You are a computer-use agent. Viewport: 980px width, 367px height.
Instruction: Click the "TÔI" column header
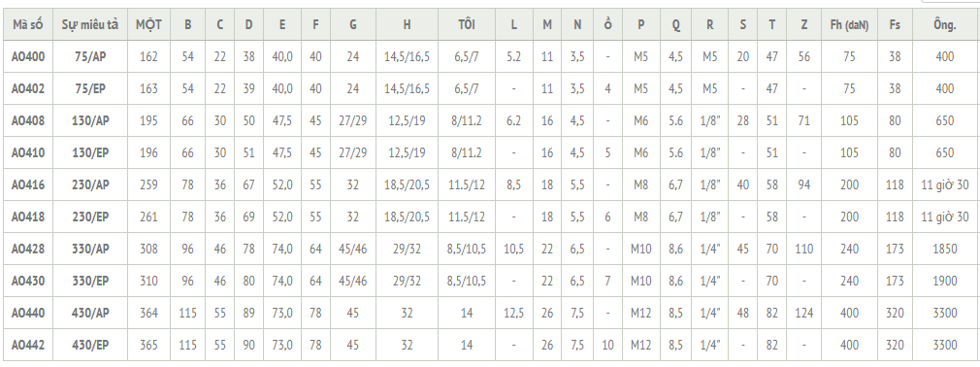[x=467, y=25]
